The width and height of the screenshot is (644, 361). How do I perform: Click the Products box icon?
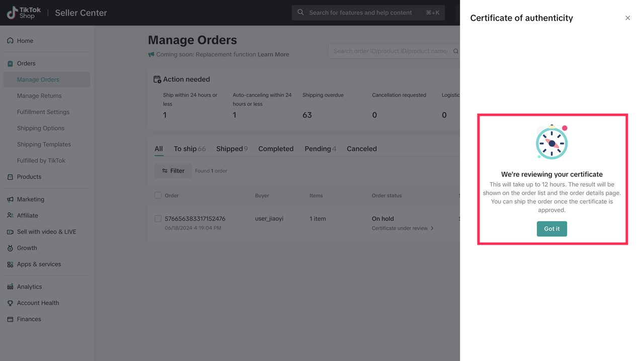tap(10, 177)
